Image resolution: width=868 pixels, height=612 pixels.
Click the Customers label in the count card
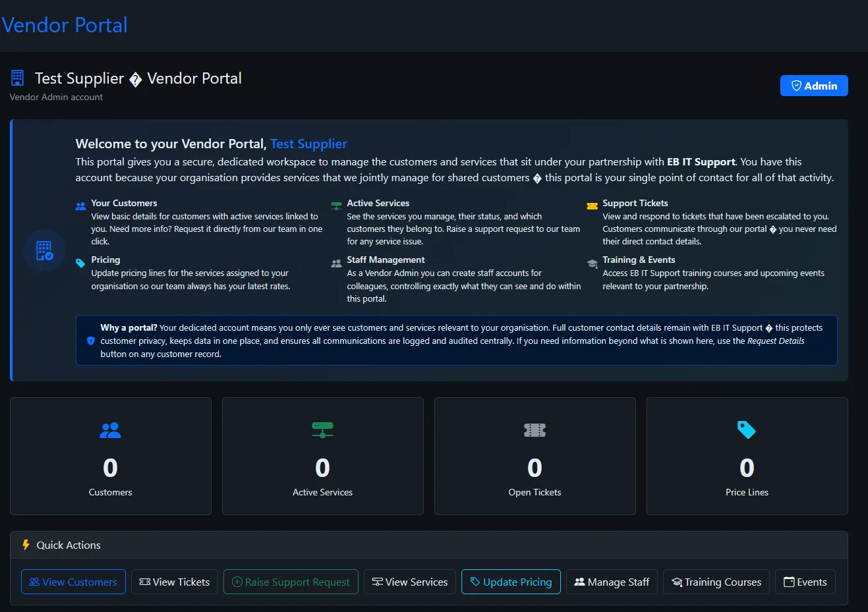[110, 492]
